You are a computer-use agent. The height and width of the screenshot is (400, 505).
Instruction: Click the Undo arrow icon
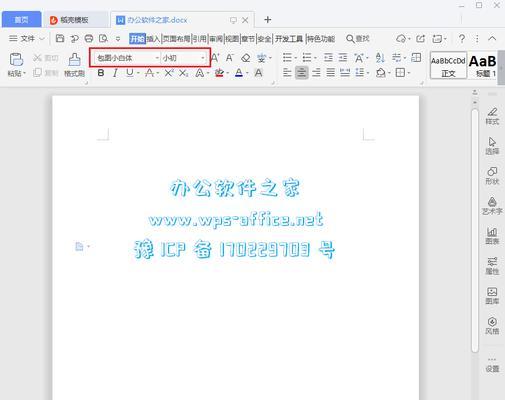coord(74,39)
